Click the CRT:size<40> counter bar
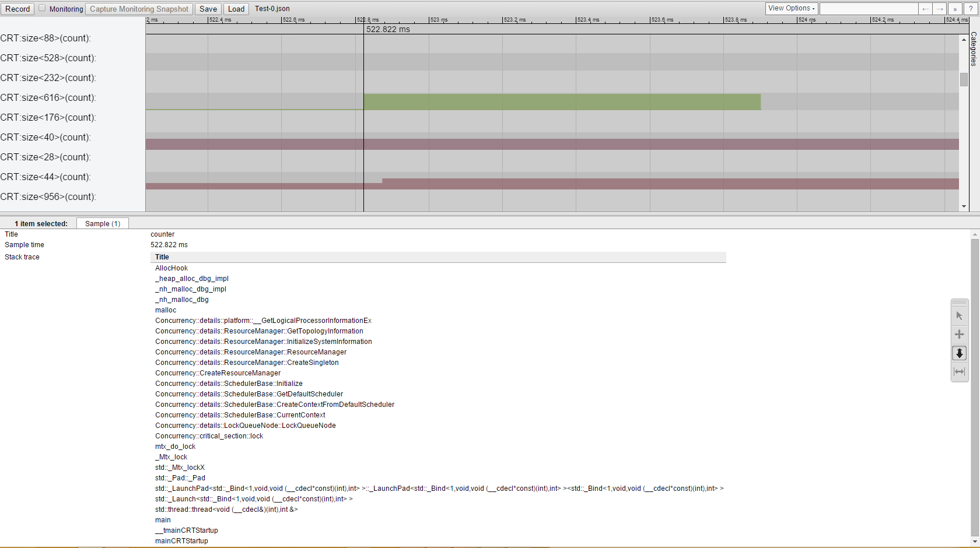The height and width of the screenshot is (548, 980). tap(552, 144)
